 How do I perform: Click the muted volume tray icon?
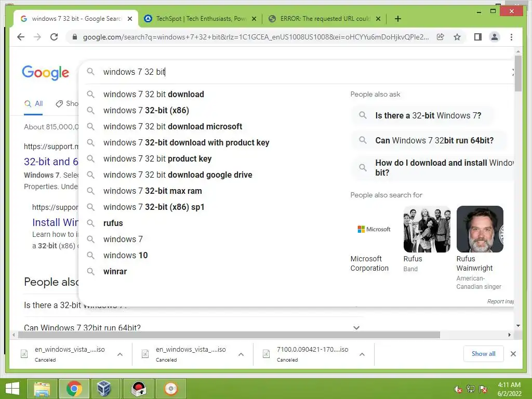(x=458, y=389)
